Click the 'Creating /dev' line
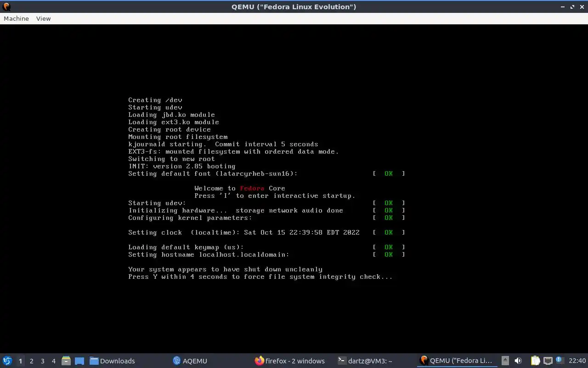The image size is (588, 368). coord(155,100)
